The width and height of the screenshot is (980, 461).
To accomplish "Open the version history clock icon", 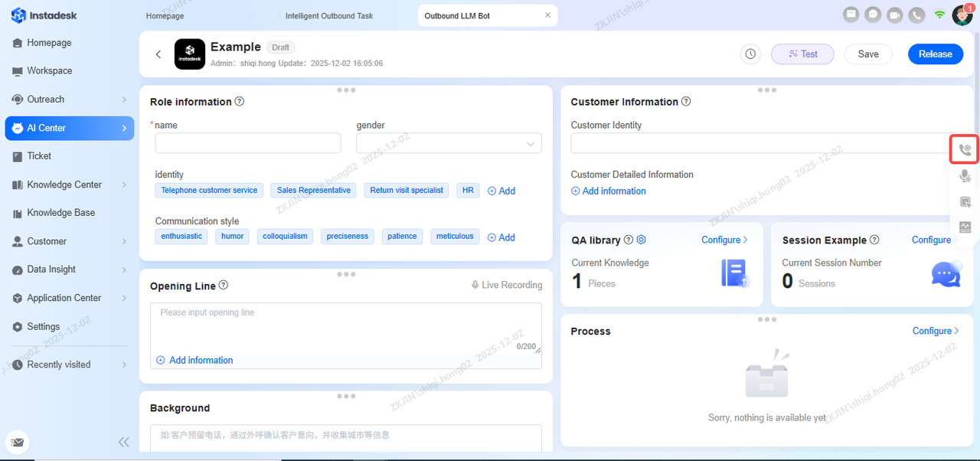I will (750, 54).
